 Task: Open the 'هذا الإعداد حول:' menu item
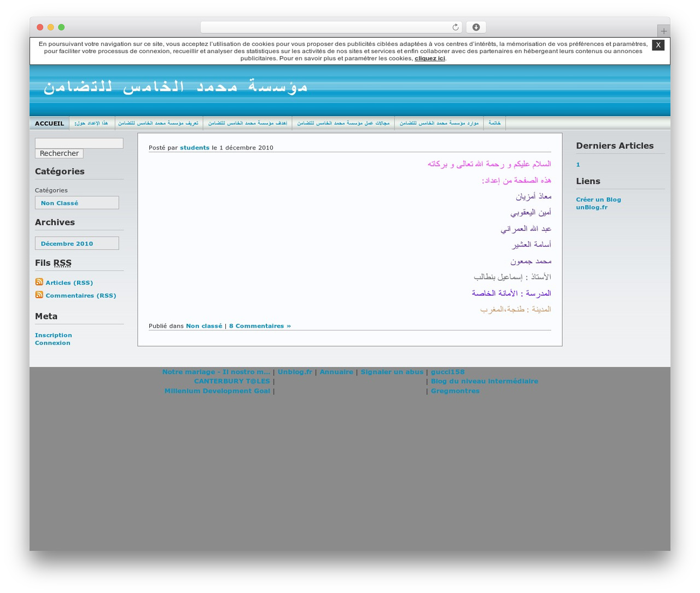tap(91, 124)
